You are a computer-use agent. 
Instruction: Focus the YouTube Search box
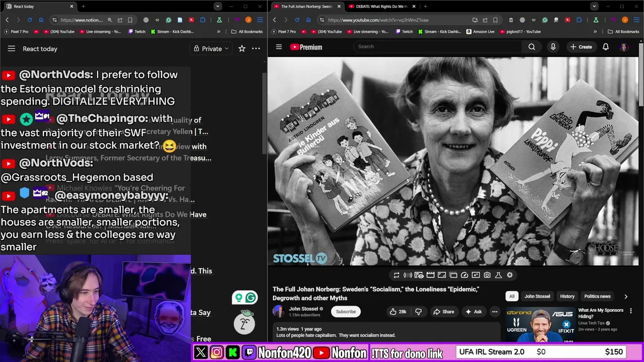437,47
